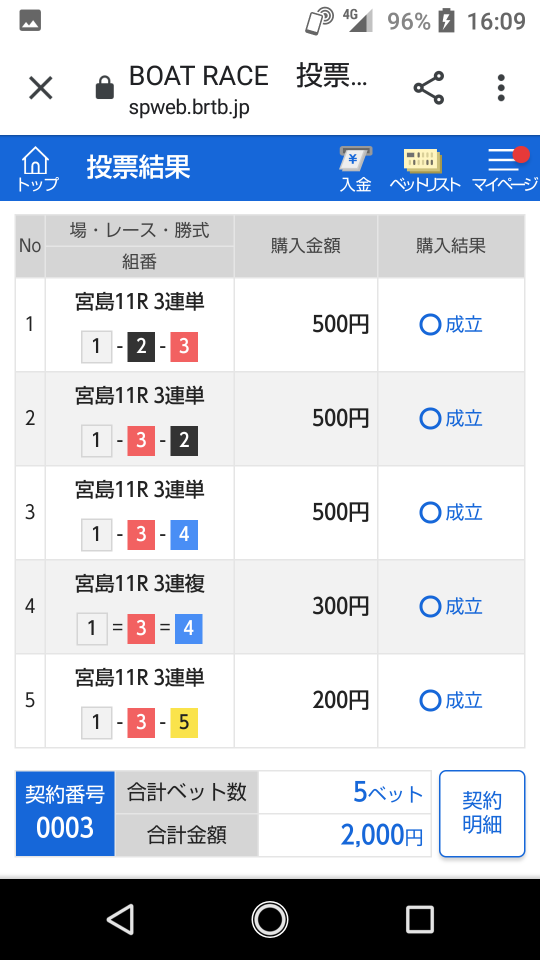Tap the padlock site security icon
The image size is (540, 960).
[x=105, y=88]
